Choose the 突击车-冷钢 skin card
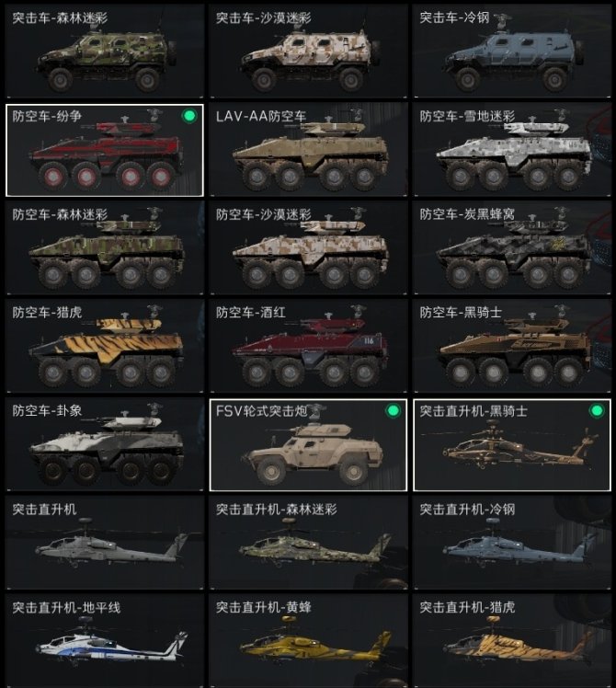This screenshot has width=616, height=688. click(x=512, y=51)
